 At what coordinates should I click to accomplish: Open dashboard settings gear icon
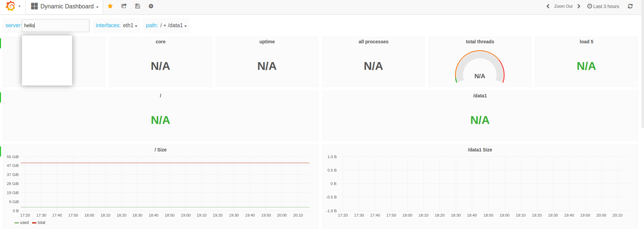[151, 6]
